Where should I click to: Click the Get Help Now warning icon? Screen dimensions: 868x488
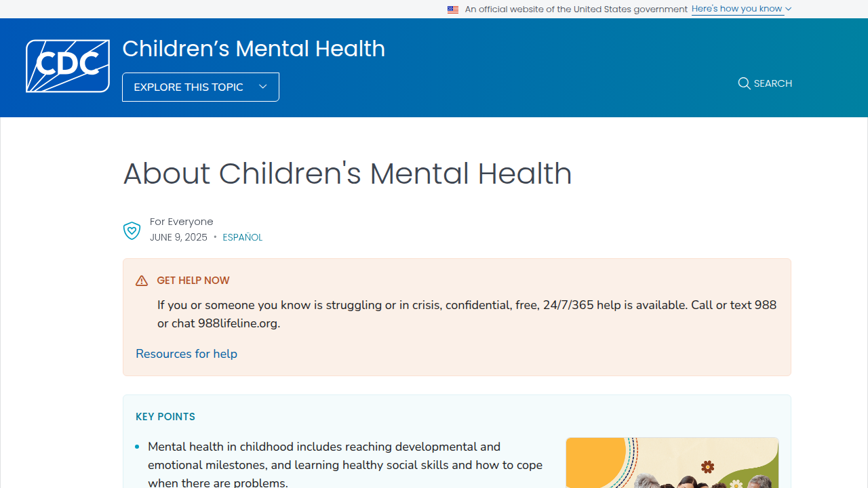[x=142, y=281]
